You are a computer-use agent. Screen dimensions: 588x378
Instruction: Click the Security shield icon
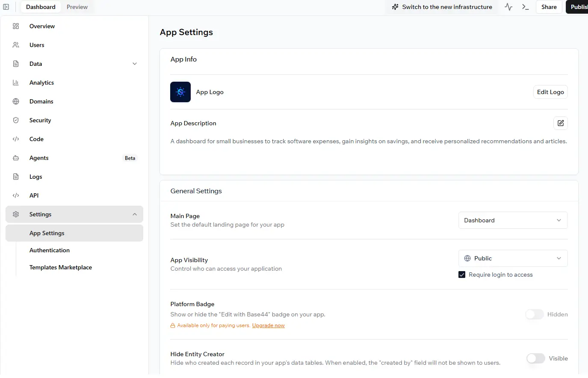click(x=16, y=120)
